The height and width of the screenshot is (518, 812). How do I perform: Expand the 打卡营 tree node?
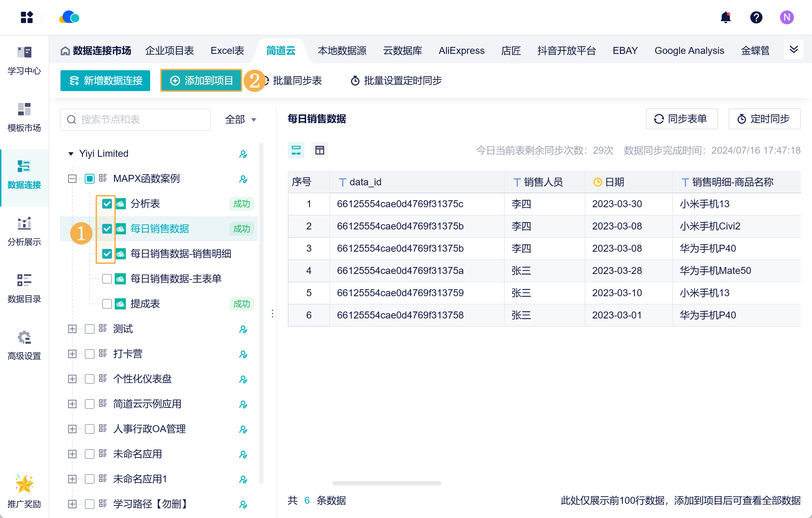point(72,354)
